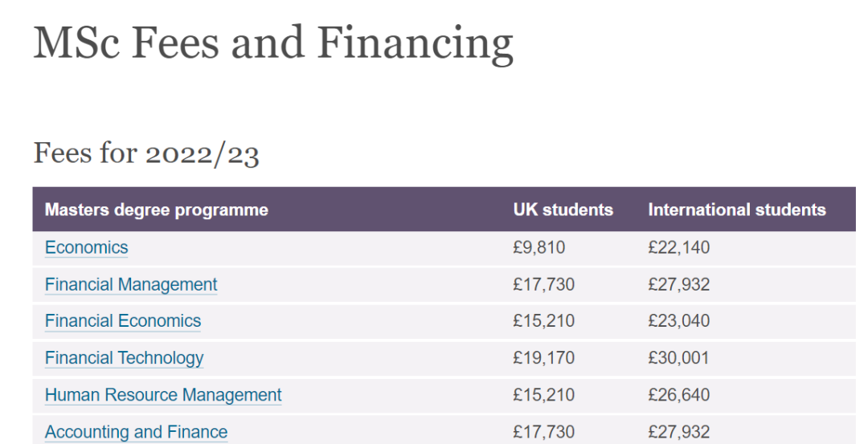868x444 pixels.
Task: Open the Financial Economics programme link
Action: (123, 320)
